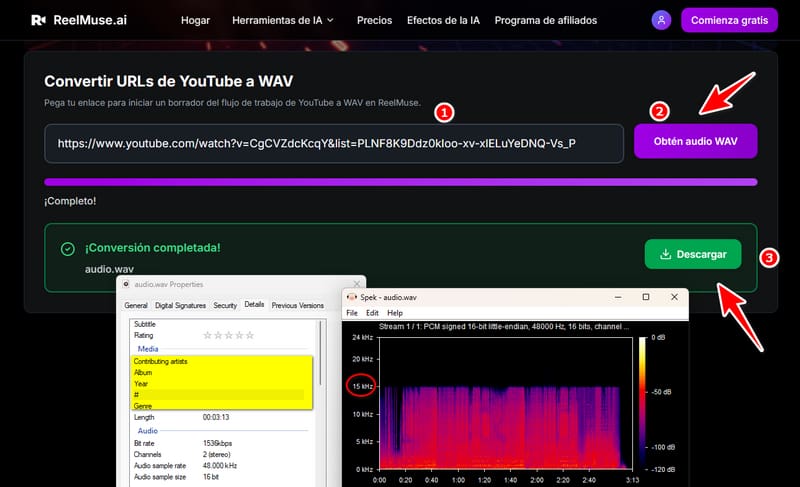Click the Length value 00:03:13

[216, 417]
